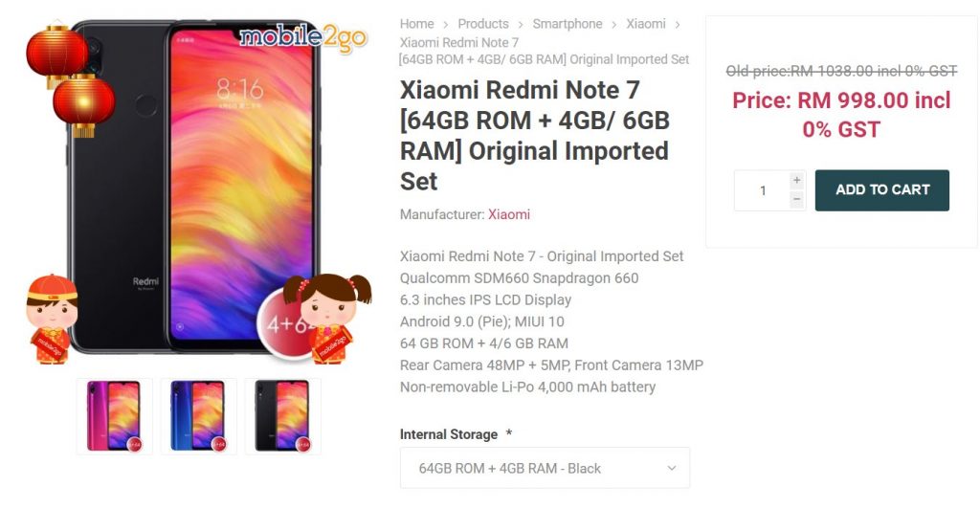Click the red lantern decoration icon
This screenshot has width=980, height=508.
[70, 80]
